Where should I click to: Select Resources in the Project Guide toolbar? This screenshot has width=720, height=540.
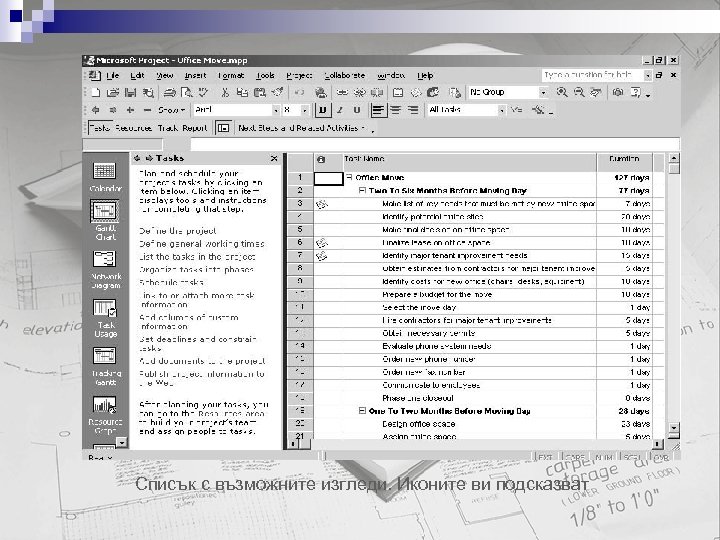[133, 128]
